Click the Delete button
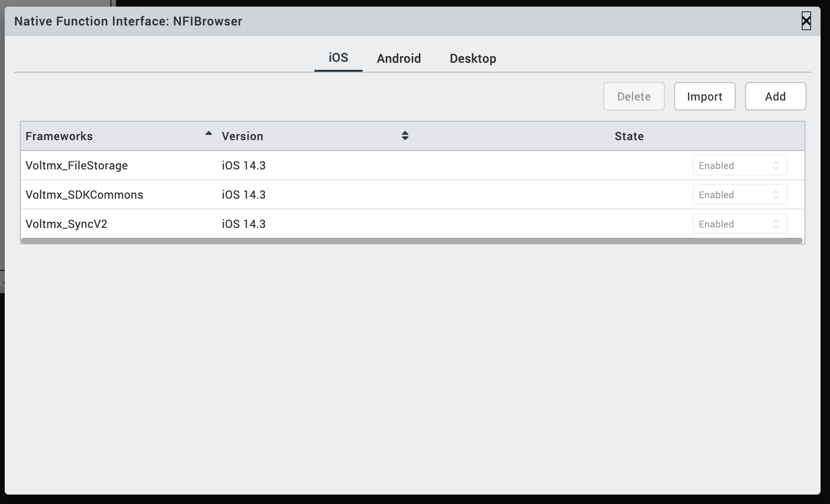Screen dimensions: 830x504 634,96
